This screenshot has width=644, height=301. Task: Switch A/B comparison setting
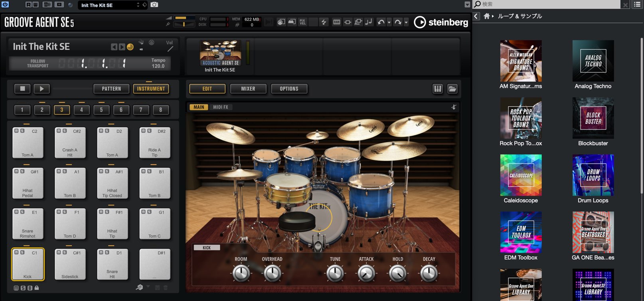47,5
